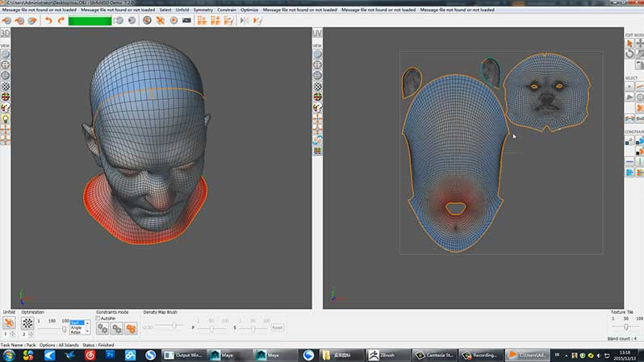The image size is (644, 362).
Task: Adjust the Density Map Brush P slider
Action: tap(211, 329)
